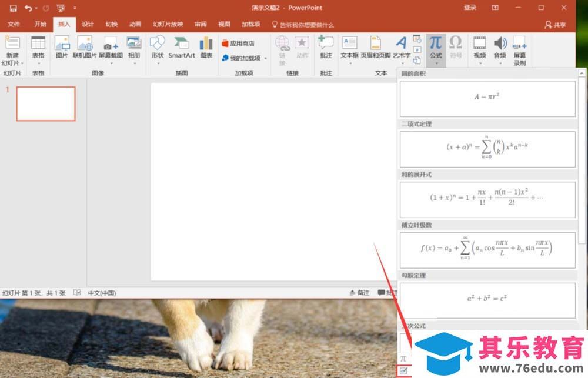
Task: Click the slide number icon
Action: tap(417, 49)
